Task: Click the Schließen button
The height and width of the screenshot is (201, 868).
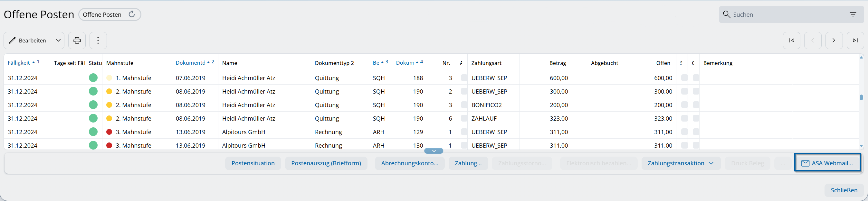Action: point(844,190)
